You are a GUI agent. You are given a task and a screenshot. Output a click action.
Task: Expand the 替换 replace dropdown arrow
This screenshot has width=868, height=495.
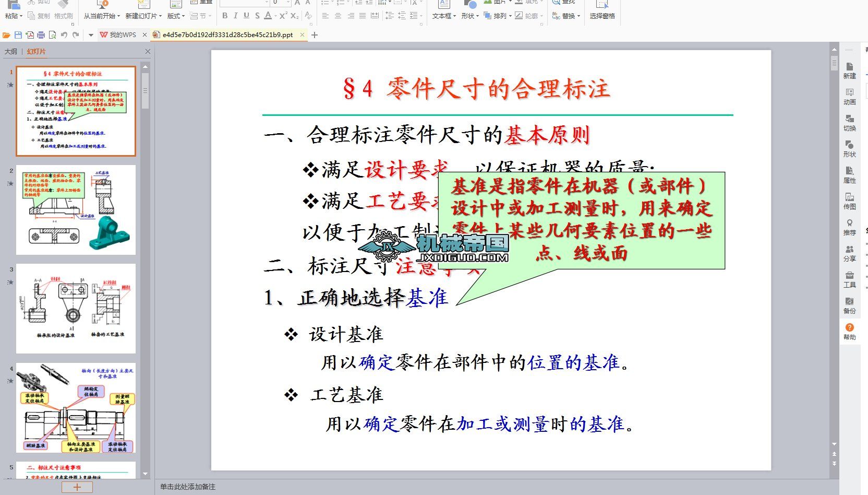click(x=578, y=16)
